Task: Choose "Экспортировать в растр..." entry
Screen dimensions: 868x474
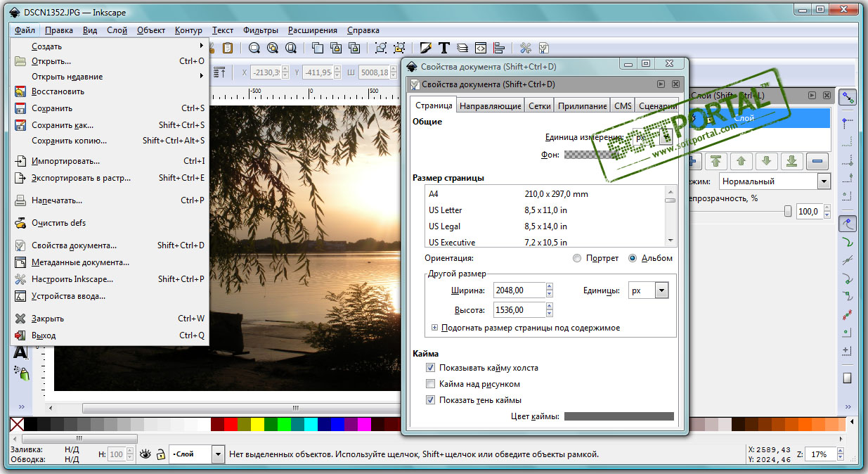Action: point(110,178)
